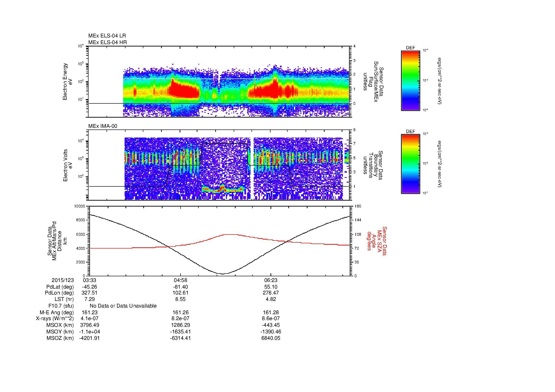Click the 'F10.7 (sfu)' row label
The height and width of the screenshot is (392, 555).
tap(61, 306)
